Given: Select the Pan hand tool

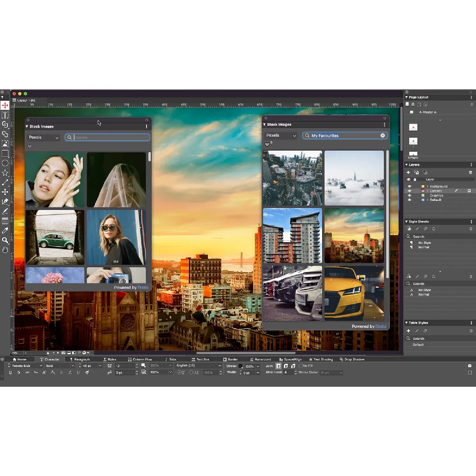Looking at the screenshot, I should tap(5, 250).
